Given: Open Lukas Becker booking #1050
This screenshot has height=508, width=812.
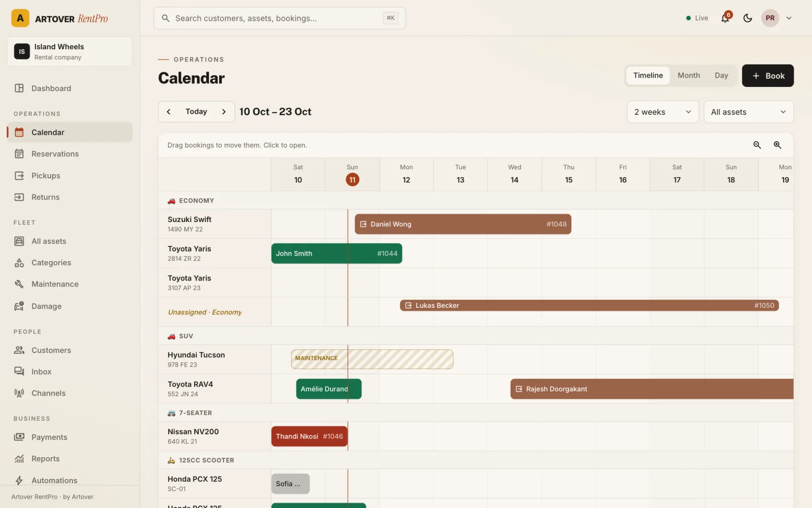Looking at the screenshot, I should (589, 305).
